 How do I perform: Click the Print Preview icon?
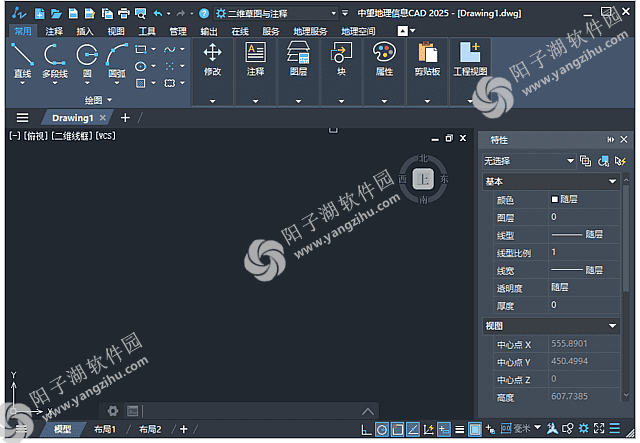[140, 13]
